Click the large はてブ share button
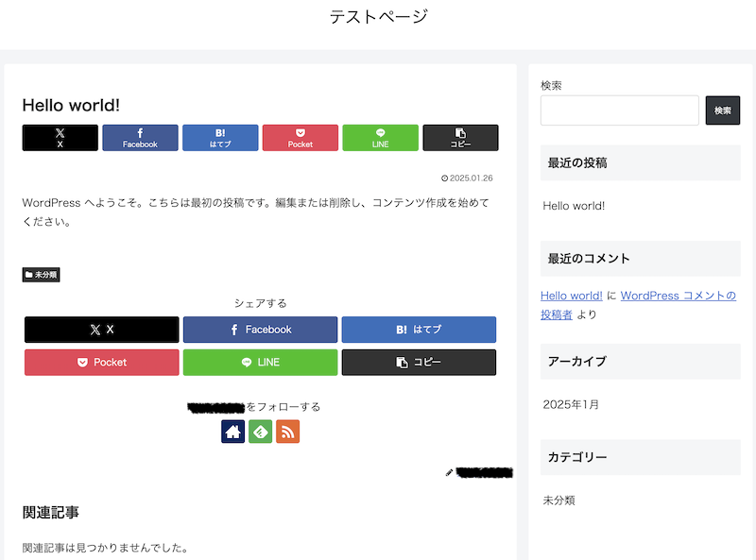756x560 pixels. pyautogui.click(x=419, y=330)
